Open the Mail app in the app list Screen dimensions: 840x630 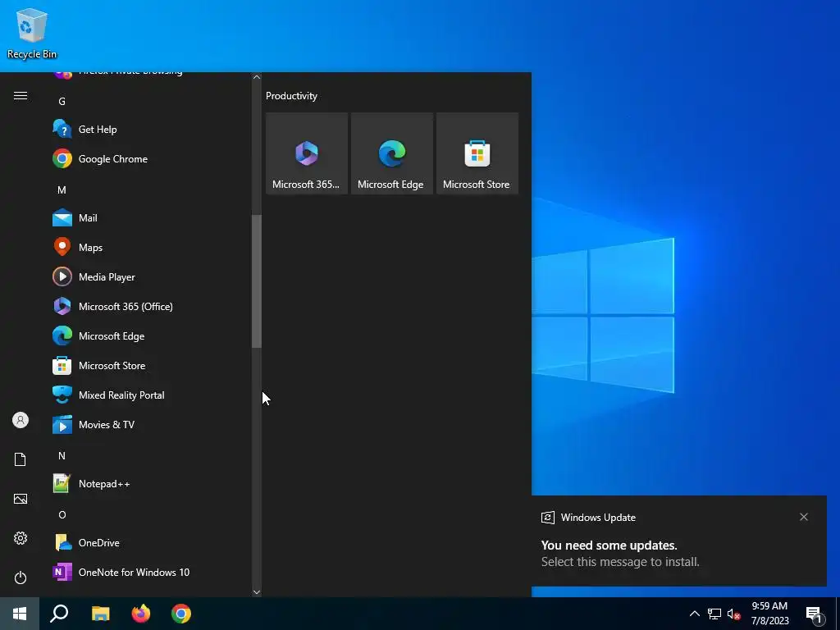[150, 218]
